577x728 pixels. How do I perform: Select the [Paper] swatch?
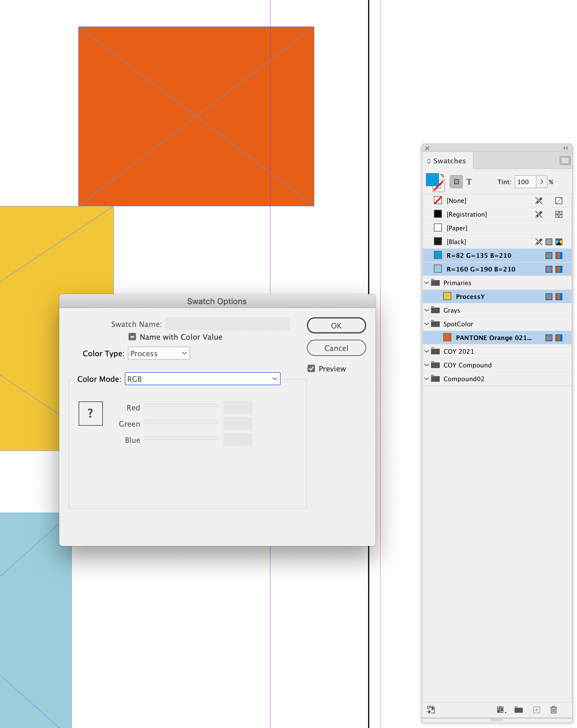(497, 228)
